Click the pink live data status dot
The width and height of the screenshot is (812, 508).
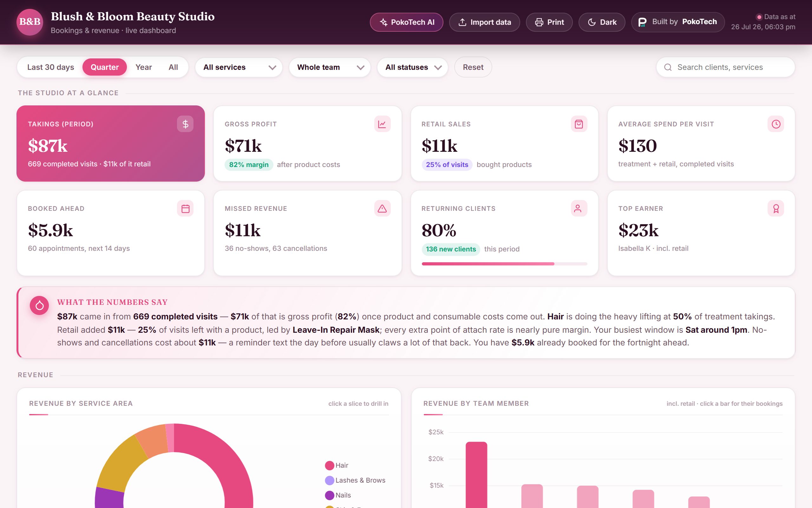(759, 17)
